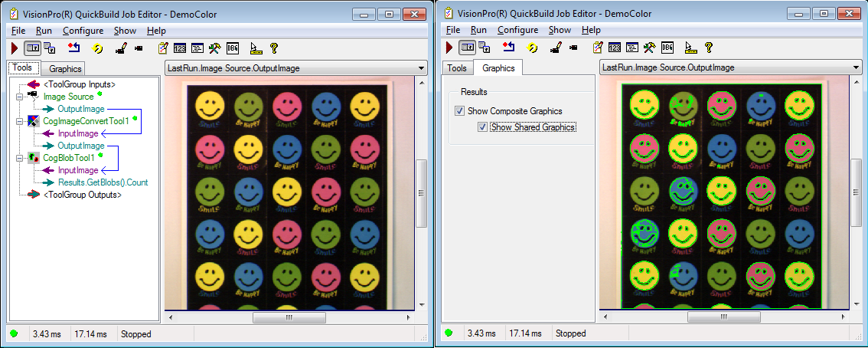The width and height of the screenshot is (868, 348).
Task: Click vertical scrollbar thumb in Graphics-tab image view
Action: [x=857, y=193]
